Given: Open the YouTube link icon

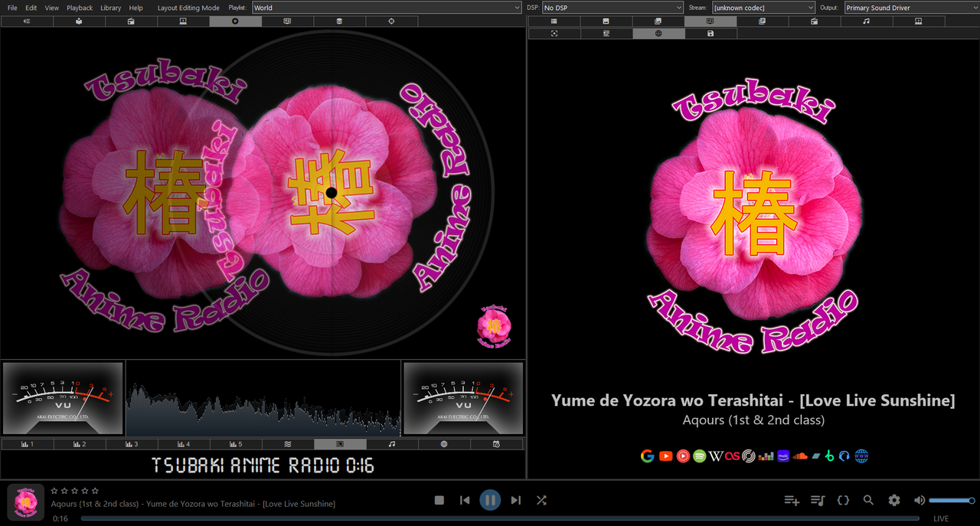Looking at the screenshot, I should 665,456.
